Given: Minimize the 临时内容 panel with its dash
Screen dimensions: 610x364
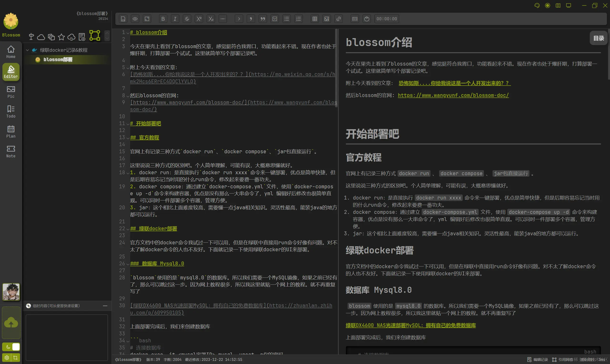Looking at the screenshot, I should pyautogui.click(x=105, y=306).
